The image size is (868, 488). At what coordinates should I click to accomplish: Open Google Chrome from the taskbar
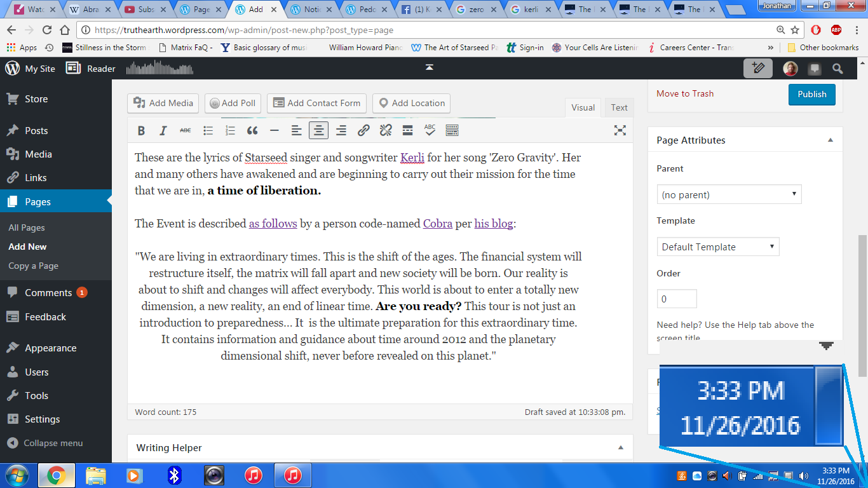[x=57, y=475]
